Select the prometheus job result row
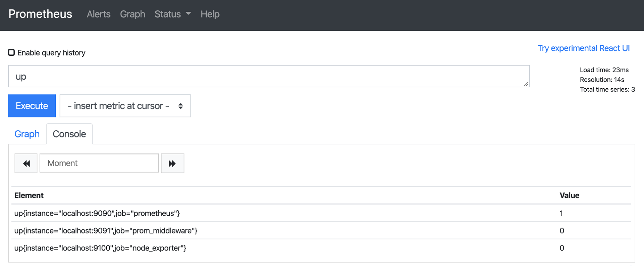Viewport: 644px width, 266px height. (97, 213)
